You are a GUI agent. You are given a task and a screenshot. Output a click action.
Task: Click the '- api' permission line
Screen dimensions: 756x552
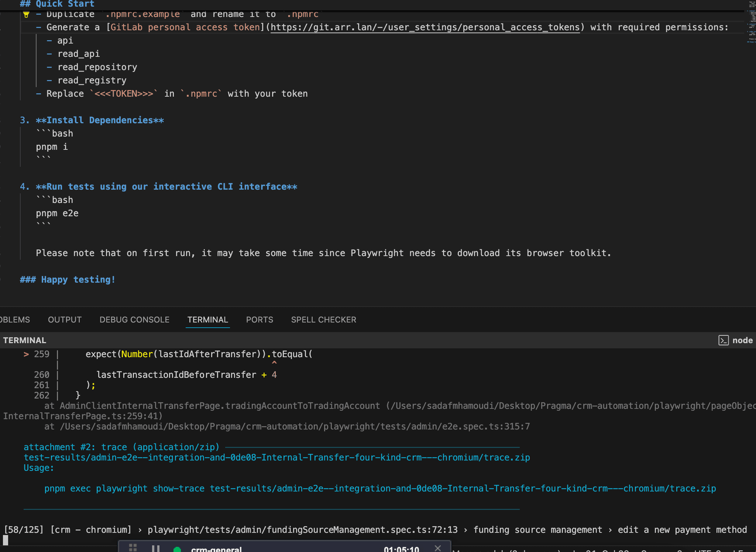point(60,41)
